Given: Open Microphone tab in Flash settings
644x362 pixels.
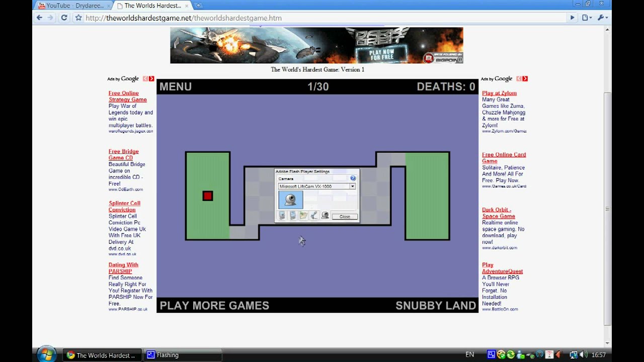Looking at the screenshot, I should pos(314,215).
